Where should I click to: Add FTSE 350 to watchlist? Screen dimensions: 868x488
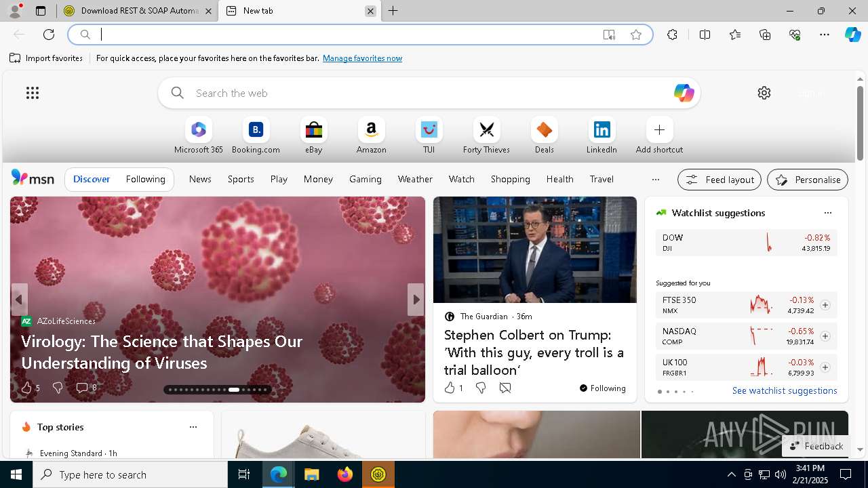pos(825,305)
